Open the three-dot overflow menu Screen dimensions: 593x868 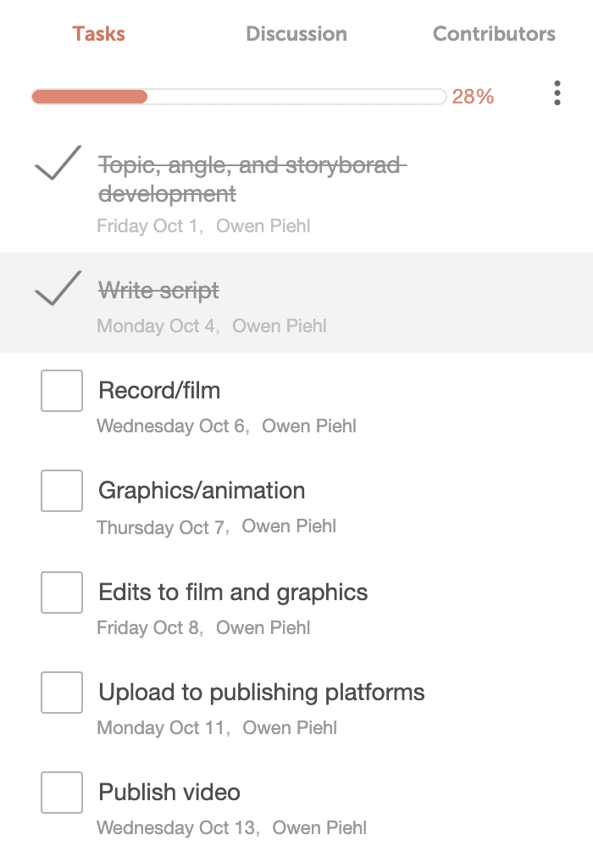click(x=557, y=94)
